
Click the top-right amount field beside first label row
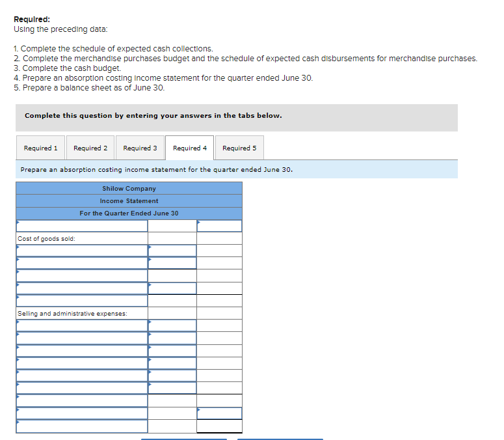pyautogui.click(x=219, y=226)
